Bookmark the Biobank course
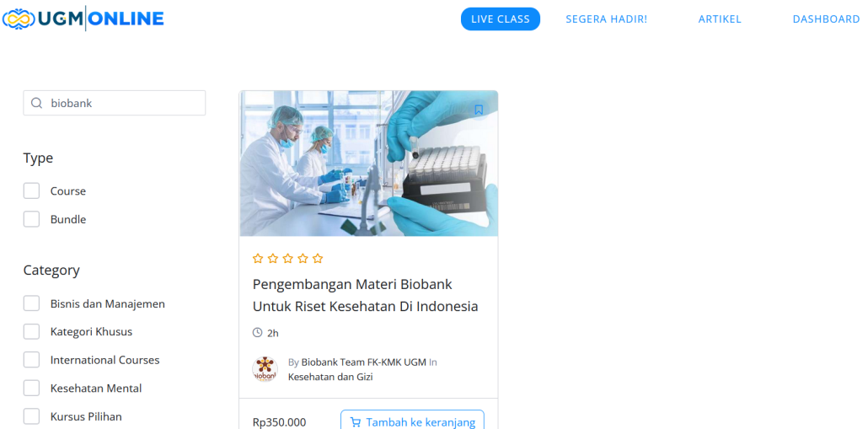The width and height of the screenshot is (868, 429). [479, 110]
